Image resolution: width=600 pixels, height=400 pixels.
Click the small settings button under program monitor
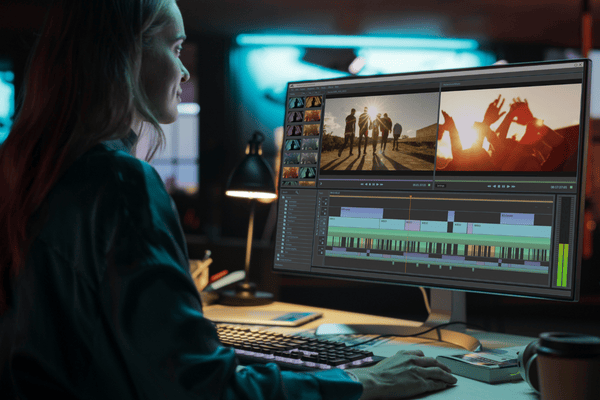pyautogui.click(x=440, y=186)
